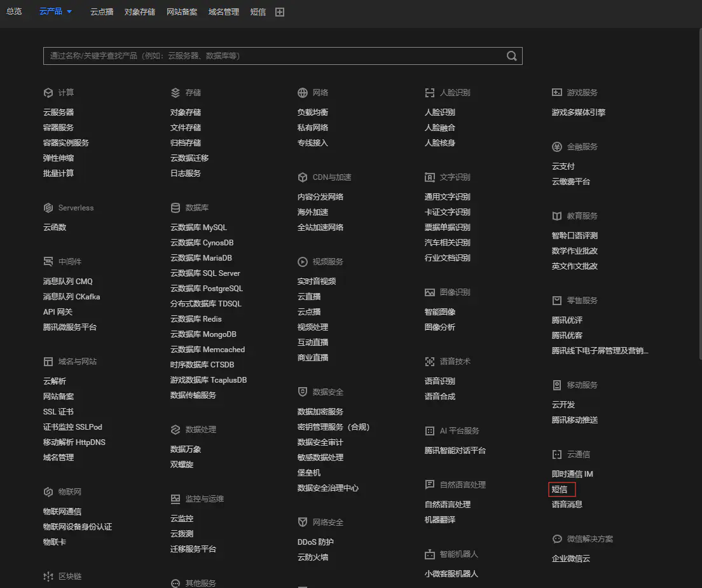Collapse the 云产品 dropdown menu
Image resolution: width=702 pixels, height=588 pixels.
[x=55, y=11]
